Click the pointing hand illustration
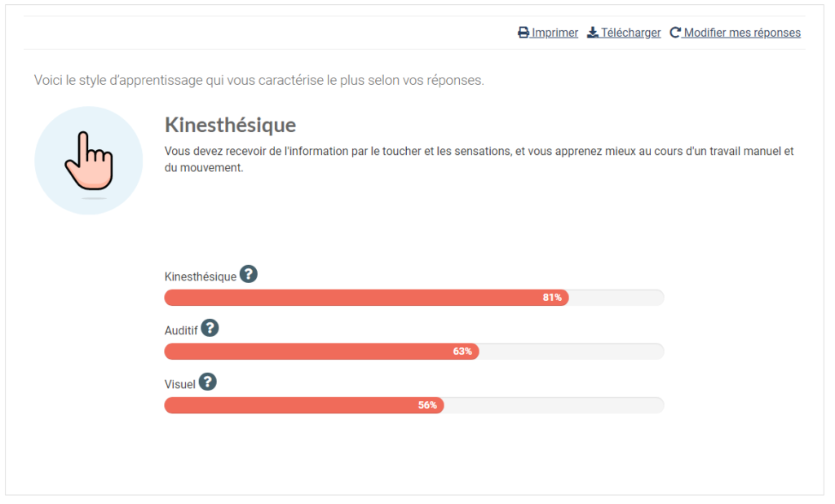 pos(88,161)
